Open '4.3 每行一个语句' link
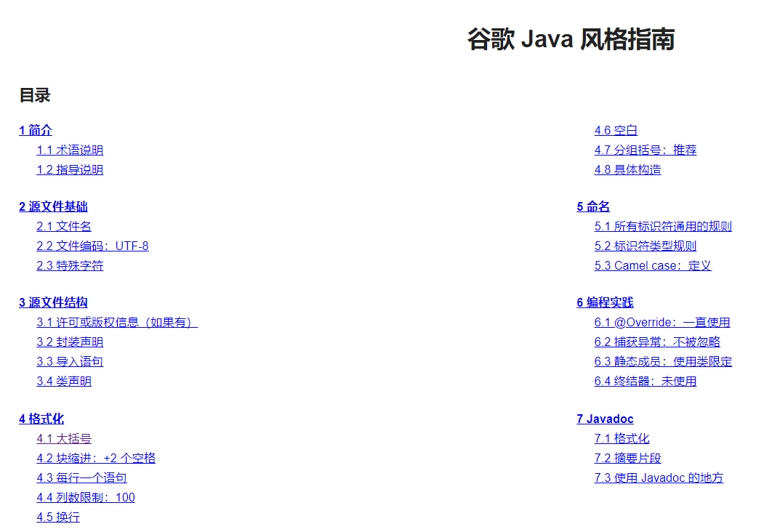The height and width of the screenshot is (532, 780). [x=81, y=477]
